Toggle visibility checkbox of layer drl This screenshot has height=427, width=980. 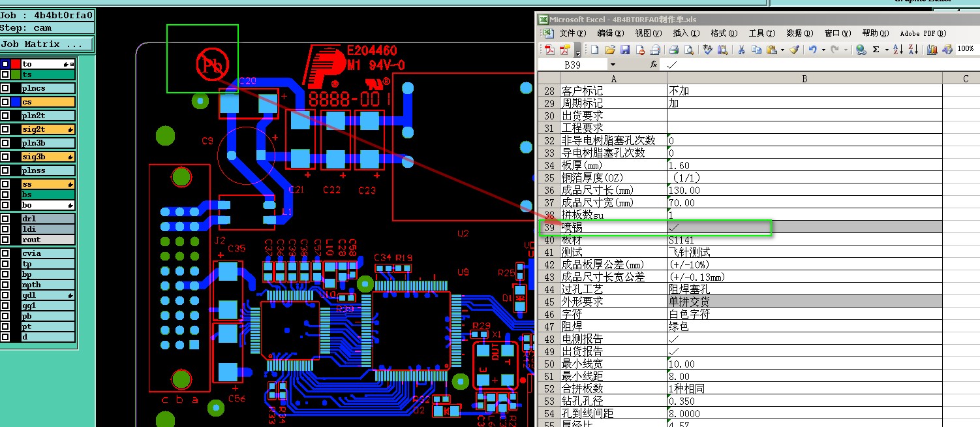(x=5, y=219)
